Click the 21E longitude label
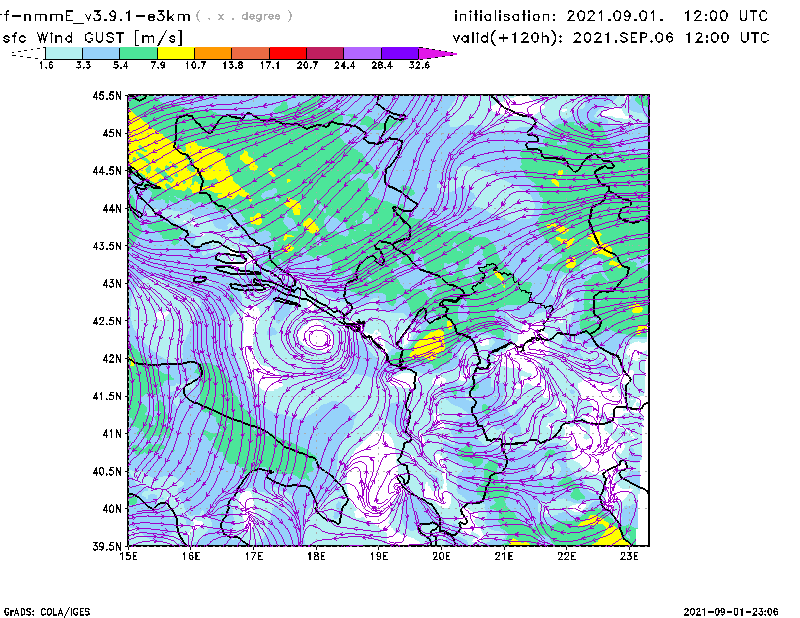This screenshot has width=800, height=618. tap(504, 556)
